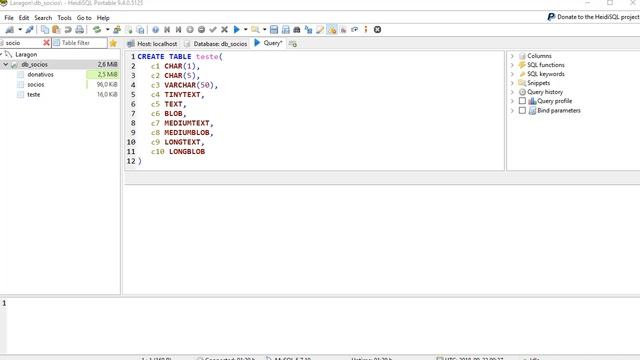Image resolution: width=640 pixels, height=360 pixels.
Task: Select the donativos table in the tree
Action: click(x=40, y=75)
